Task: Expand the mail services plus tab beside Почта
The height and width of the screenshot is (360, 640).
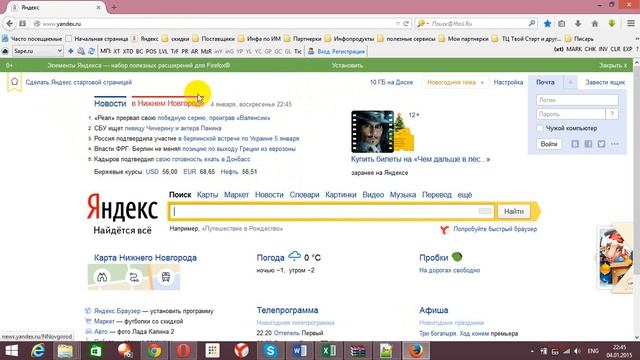Action: [x=570, y=82]
